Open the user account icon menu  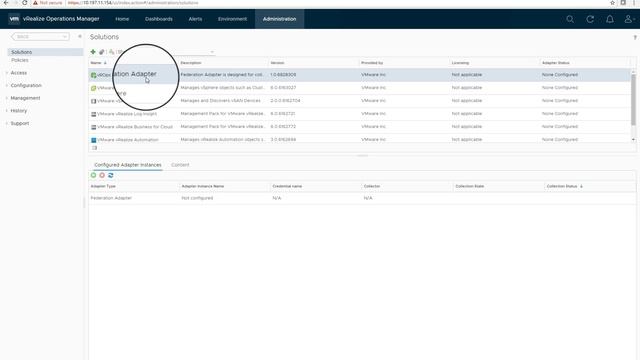click(629, 19)
